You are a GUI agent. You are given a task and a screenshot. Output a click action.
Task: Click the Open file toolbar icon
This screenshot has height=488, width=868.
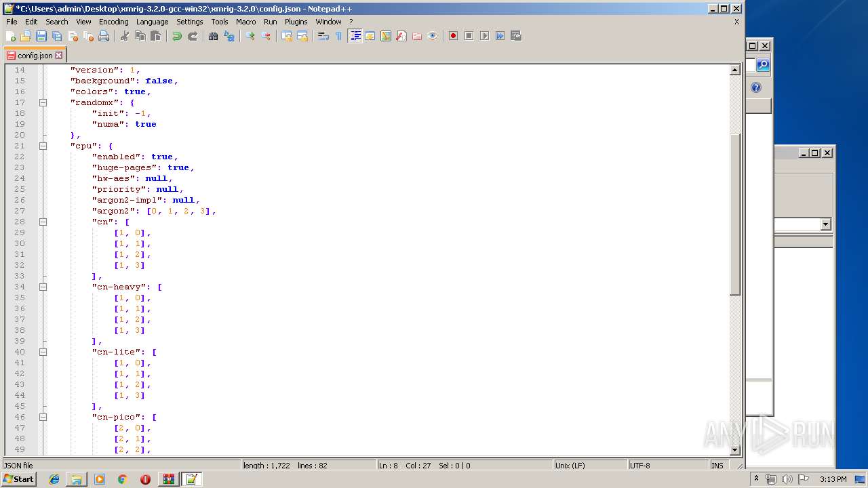tap(26, 36)
